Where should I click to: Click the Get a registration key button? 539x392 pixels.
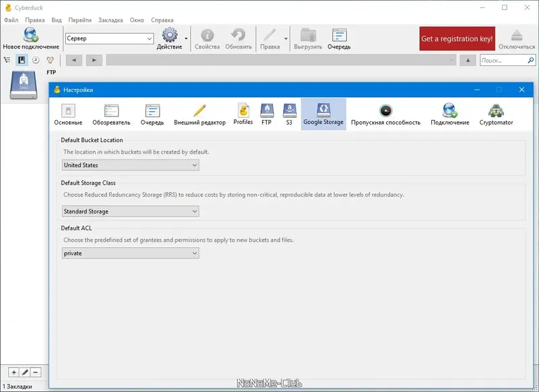pos(457,38)
